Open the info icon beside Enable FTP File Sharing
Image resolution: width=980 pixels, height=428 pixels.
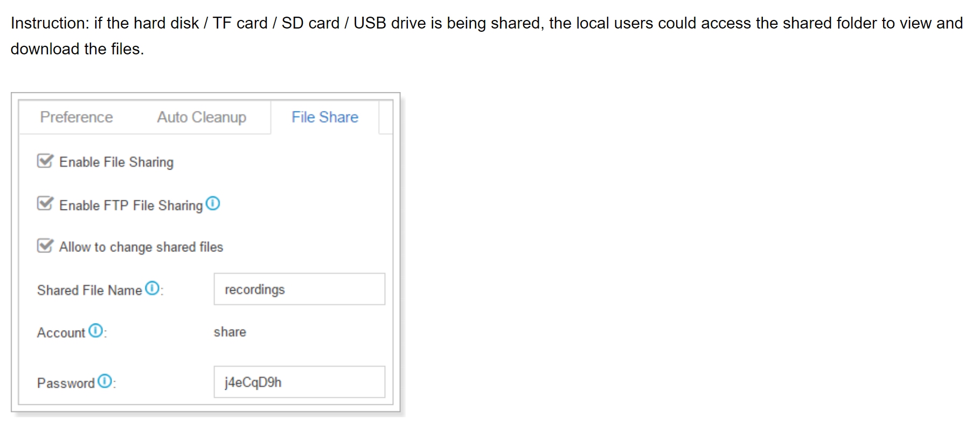[x=213, y=204]
